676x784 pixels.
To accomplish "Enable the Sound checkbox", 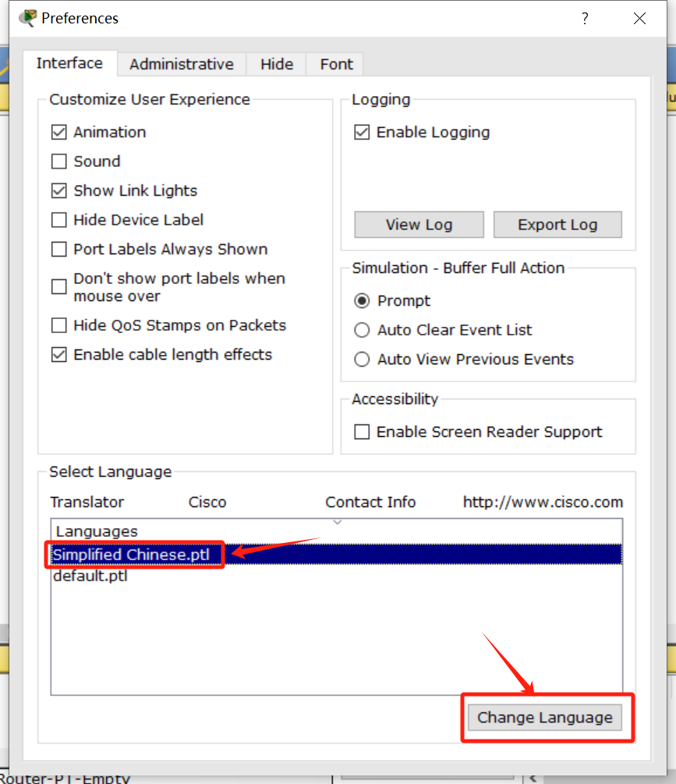I will [59, 161].
